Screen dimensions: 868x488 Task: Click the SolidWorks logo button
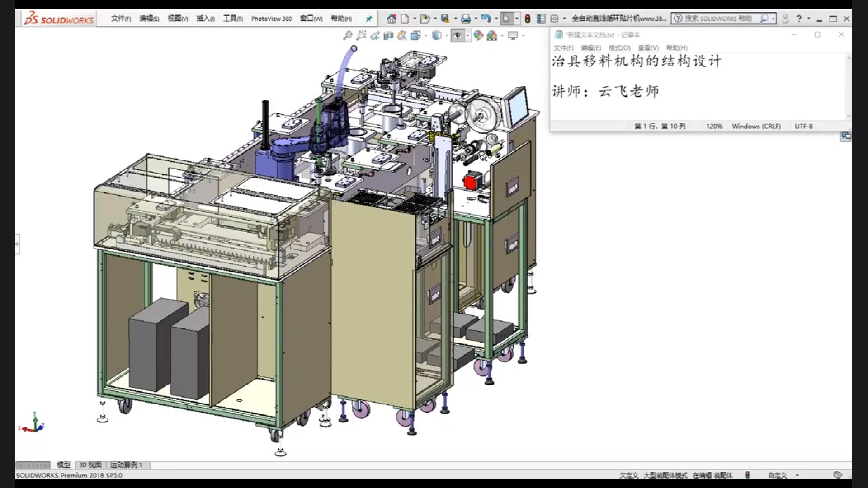tap(59, 19)
